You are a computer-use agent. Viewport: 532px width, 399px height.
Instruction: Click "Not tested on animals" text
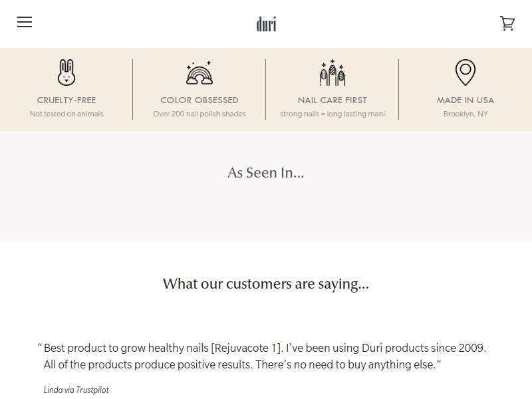(x=66, y=114)
